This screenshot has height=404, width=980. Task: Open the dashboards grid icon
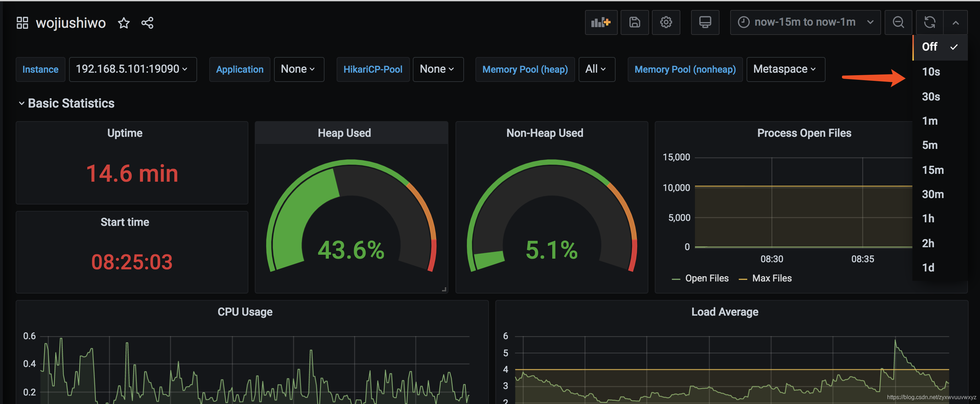coord(22,23)
